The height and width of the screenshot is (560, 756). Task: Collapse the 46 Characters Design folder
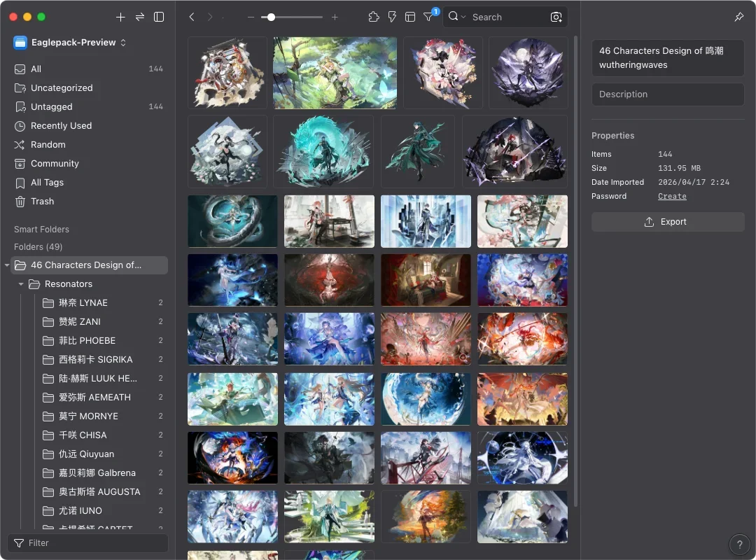(7, 265)
